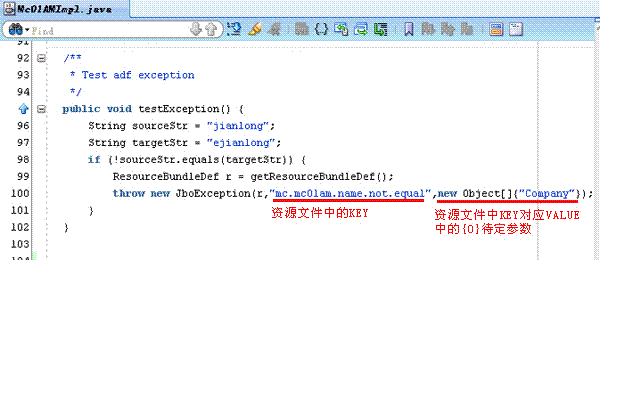Click the "Company" string argument
Screen dimensions: 640x400
point(547,193)
